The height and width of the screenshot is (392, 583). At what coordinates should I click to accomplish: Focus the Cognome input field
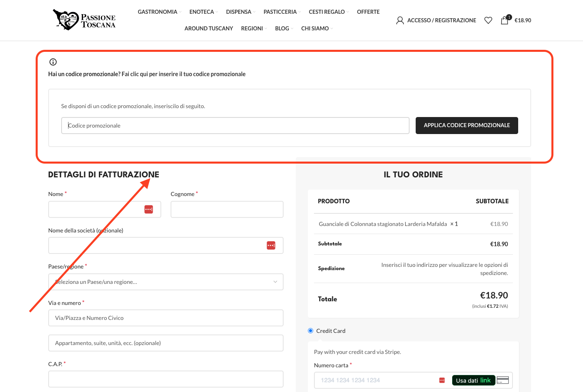227,209
